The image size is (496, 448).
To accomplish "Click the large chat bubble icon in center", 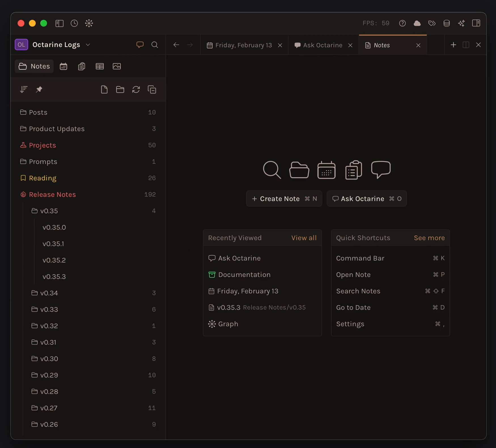I will point(381,170).
